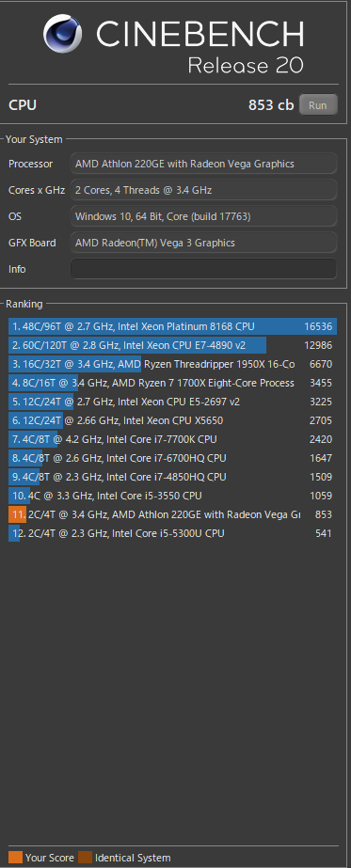Select the Processor field AMD Athlon 220GE
This screenshot has width=351, height=868.
point(203,164)
